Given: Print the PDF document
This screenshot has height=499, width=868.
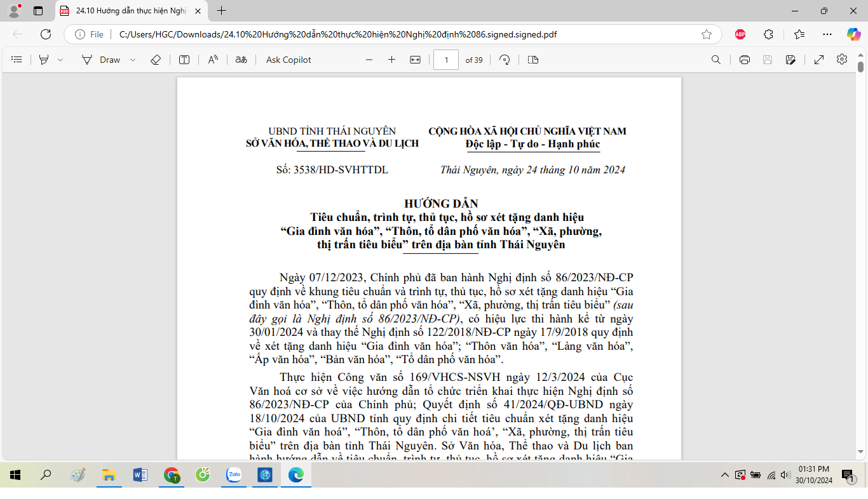Looking at the screenshot, I should pyautogui.click(x=745, y=60).
